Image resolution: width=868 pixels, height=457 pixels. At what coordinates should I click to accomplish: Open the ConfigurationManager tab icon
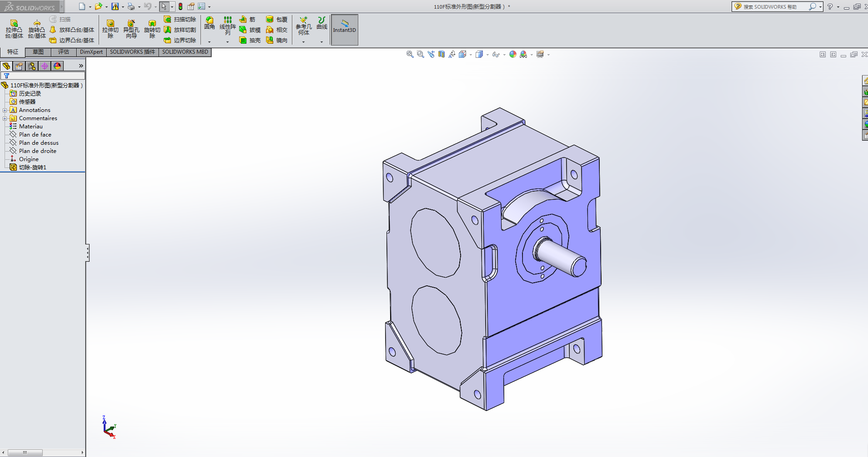pyautogui.click(x=32, y=66)
